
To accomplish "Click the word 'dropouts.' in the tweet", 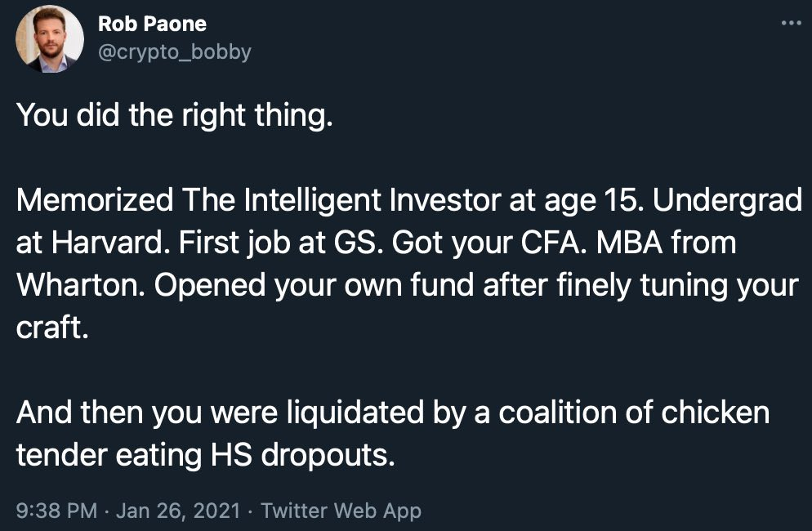I will pos(328,456).
